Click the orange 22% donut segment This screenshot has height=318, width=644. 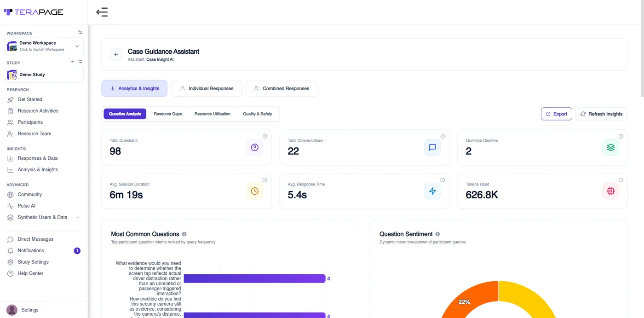tap(469, 299)
